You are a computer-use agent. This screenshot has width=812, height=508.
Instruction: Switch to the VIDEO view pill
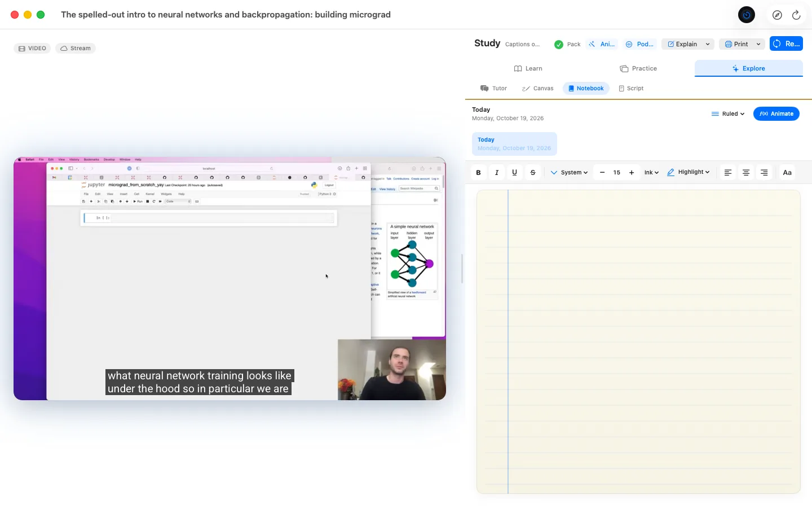[32, 49]
